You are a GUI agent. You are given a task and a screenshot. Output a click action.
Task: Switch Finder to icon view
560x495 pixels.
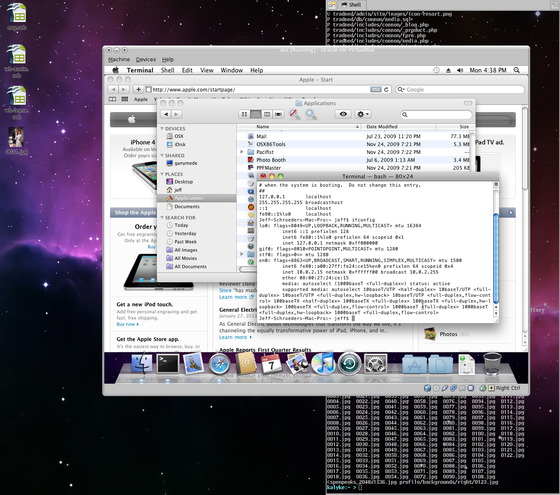pyautogui.click(x=244, y=114)
